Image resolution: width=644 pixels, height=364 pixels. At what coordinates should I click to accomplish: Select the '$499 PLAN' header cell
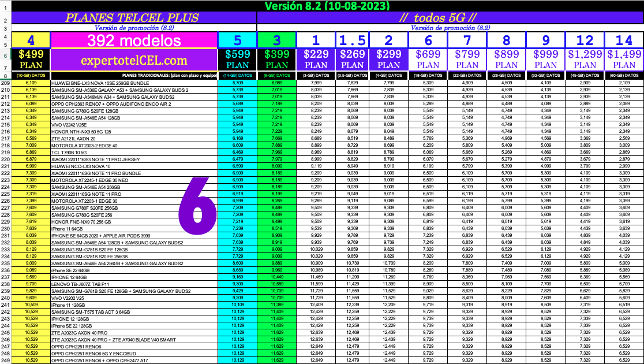[31, 60]
